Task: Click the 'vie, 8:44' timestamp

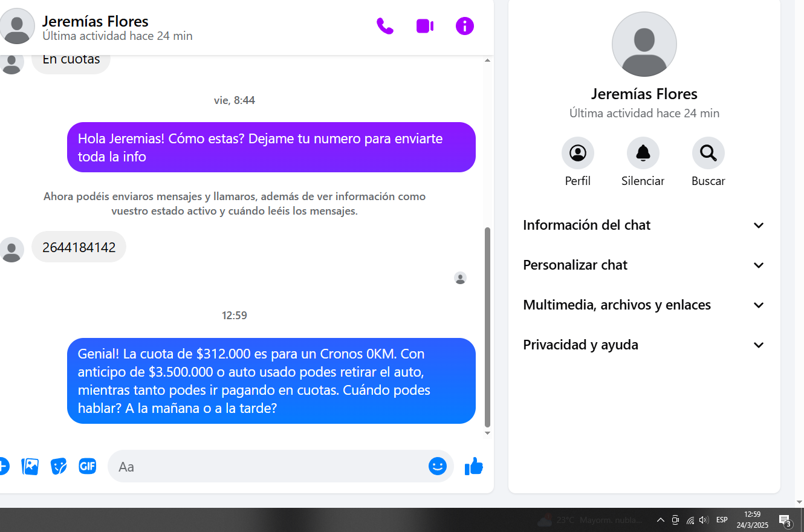Action: (x=235, y=100)
